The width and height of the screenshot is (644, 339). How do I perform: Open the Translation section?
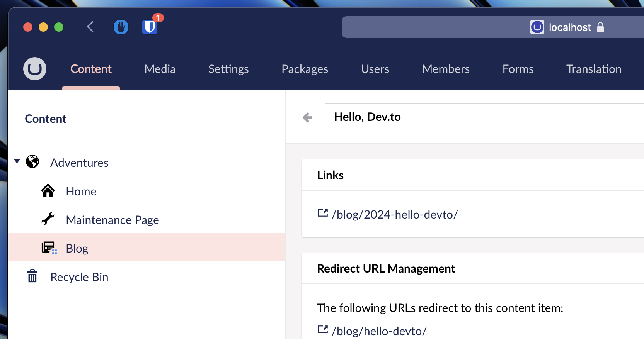tap(594, 69)
